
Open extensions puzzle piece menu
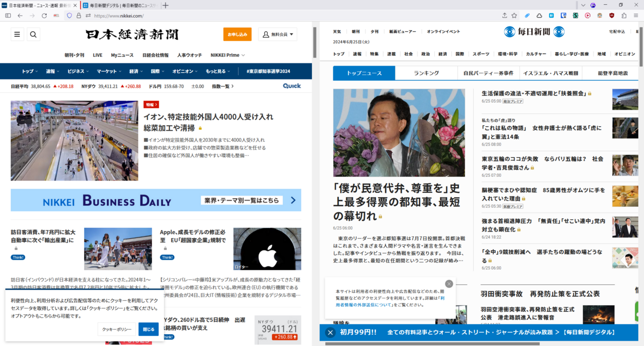(x=624, y=16)
